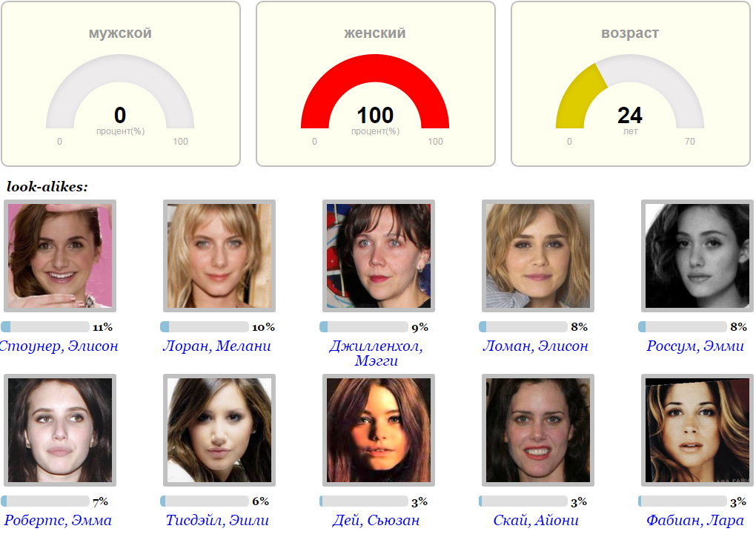This screenshot has height=540, width=756.
Task: Click the photo above the 11% match bar
Action: (x=60, y=256)
